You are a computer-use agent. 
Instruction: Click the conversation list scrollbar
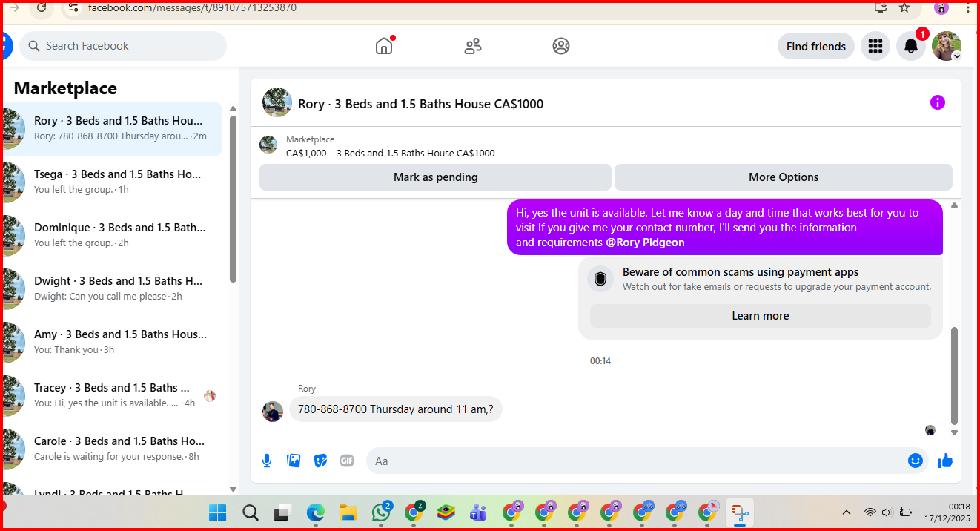coord(233,199)
